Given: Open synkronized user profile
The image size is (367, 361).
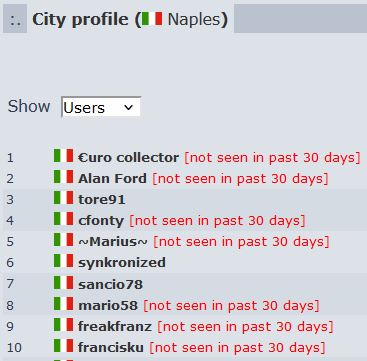Looking at the screenshot, I should tap(122, 263).
